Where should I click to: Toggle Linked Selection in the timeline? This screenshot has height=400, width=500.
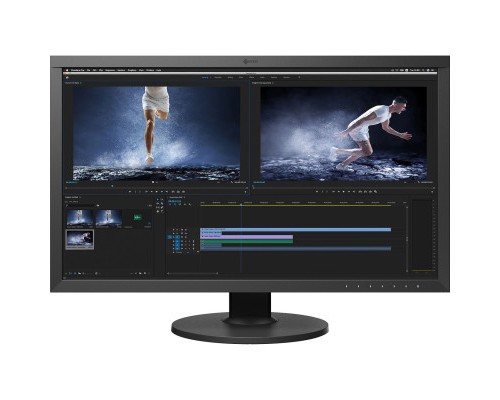pos(180,204)
